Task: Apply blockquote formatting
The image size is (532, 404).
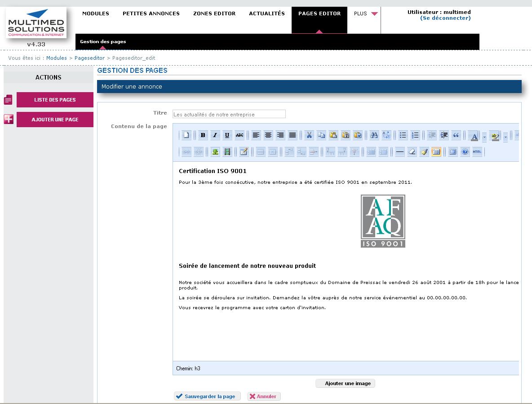Action: pos(457,135)
